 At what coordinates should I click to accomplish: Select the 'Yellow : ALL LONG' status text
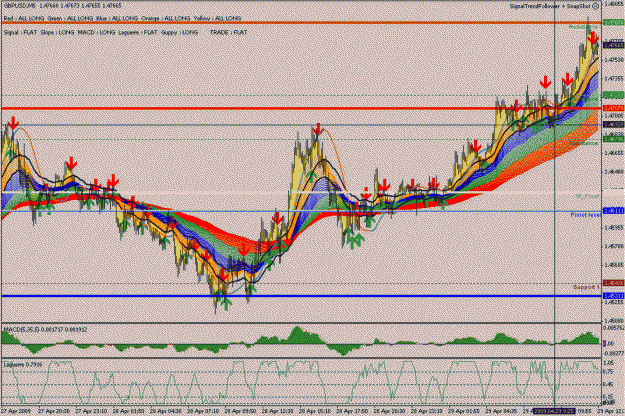click(x=218, y=18)
